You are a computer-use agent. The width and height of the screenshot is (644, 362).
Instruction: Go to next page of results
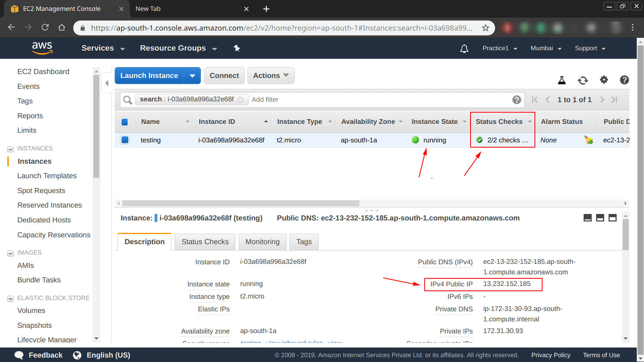click(602, 99)
